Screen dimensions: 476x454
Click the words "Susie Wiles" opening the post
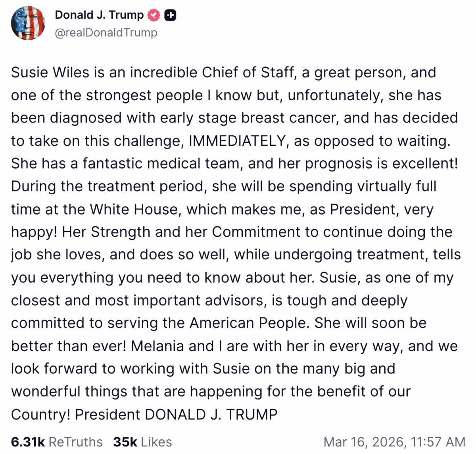click(50, 73)
